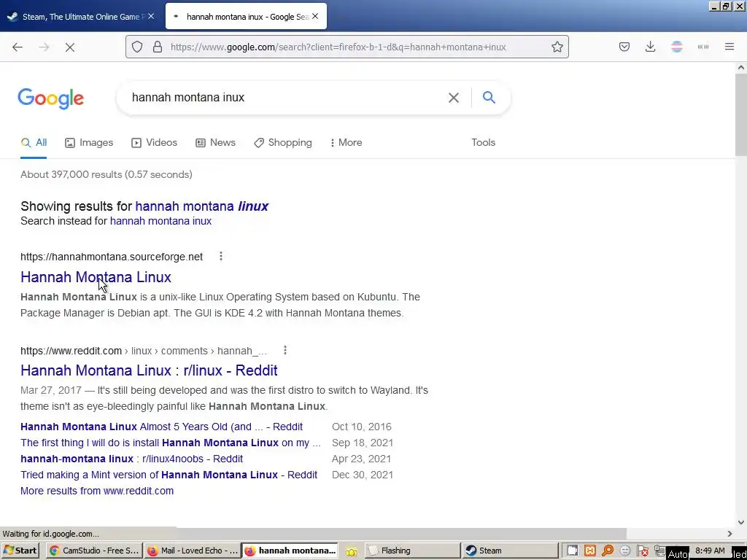Click the orange magnifier tray icon

pyautogui.click(x=608, y=551)
